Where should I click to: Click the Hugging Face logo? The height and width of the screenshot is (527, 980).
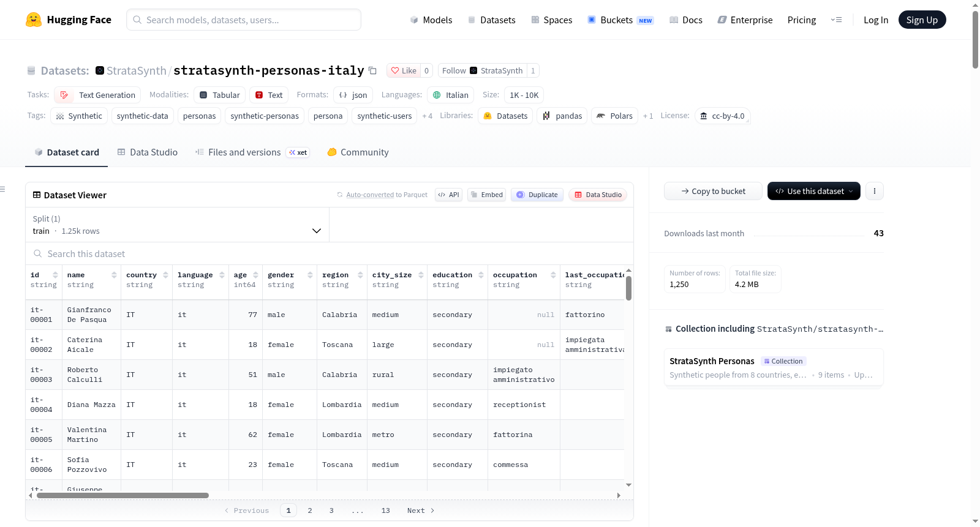pos(34,20)
